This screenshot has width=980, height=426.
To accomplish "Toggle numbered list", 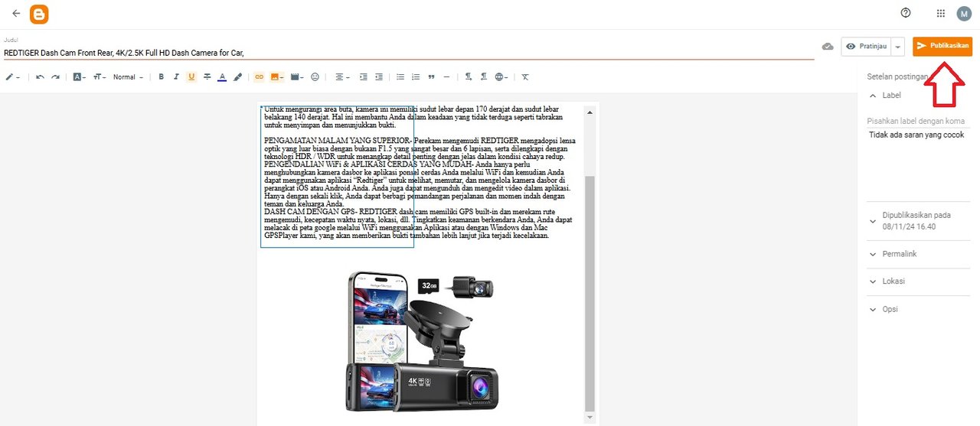I will [x=416, y=77].
